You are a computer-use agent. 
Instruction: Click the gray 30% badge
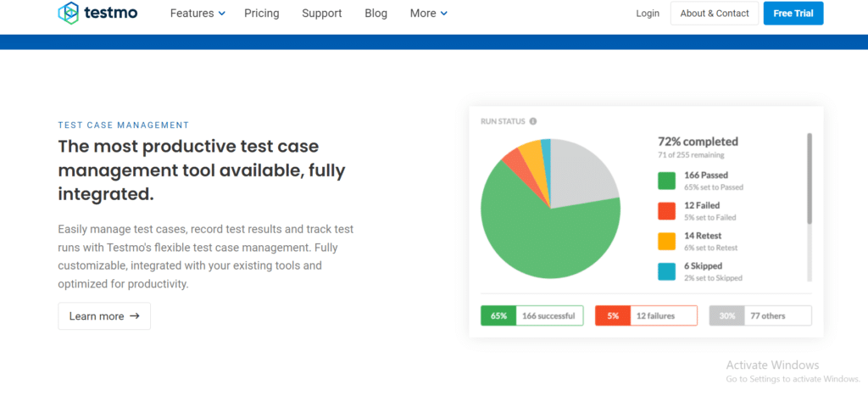coord(726,315)
